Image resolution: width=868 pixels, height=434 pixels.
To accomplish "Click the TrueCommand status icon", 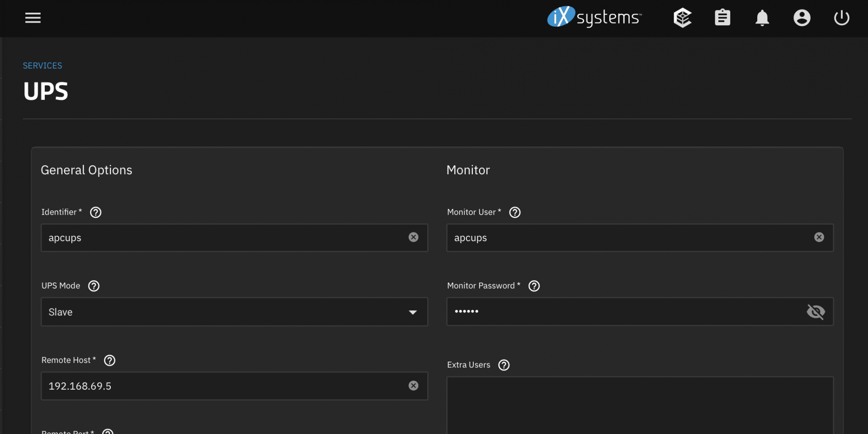I will click(682, 18).
